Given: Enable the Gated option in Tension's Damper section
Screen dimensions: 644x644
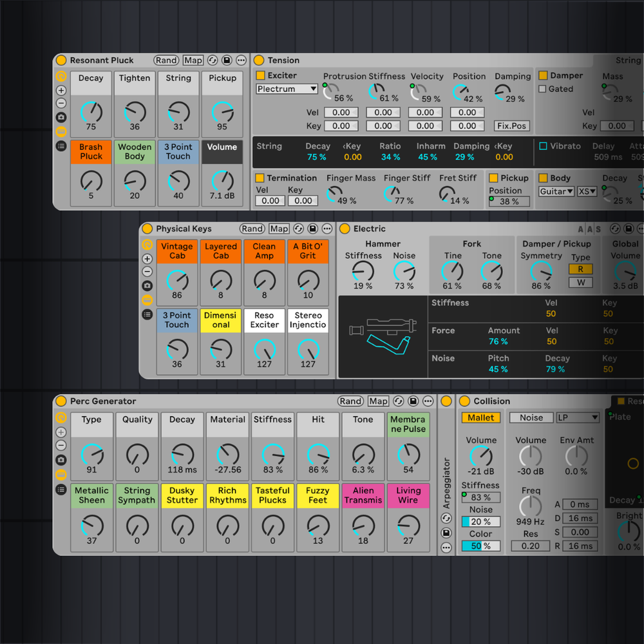Looking at the screenshot, I should tap(543, 89).
